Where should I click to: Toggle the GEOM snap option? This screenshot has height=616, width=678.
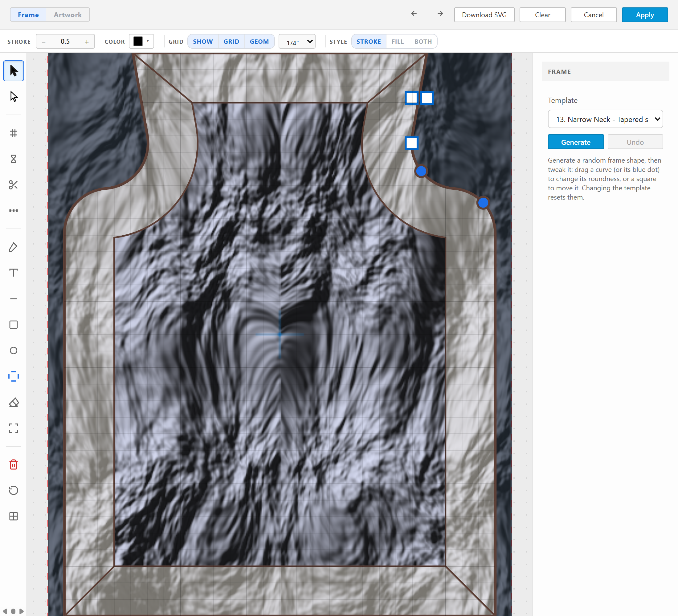click(x=259, y=41)
